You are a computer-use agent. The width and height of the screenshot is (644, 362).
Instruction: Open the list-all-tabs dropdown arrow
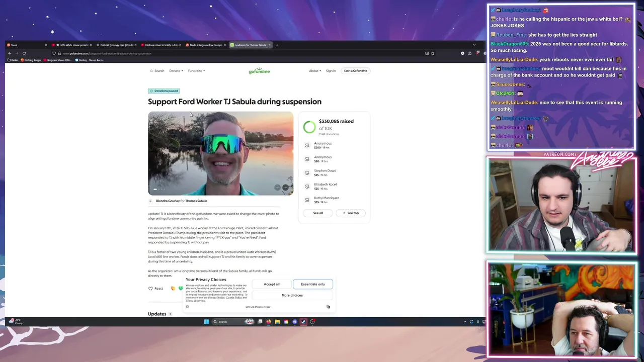tap(474, 45)
